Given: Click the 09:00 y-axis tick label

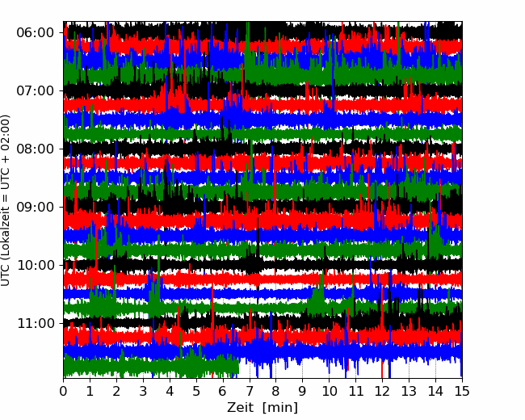Looking at the screenshot, I should pyautogui.click(x=36, y=207).
